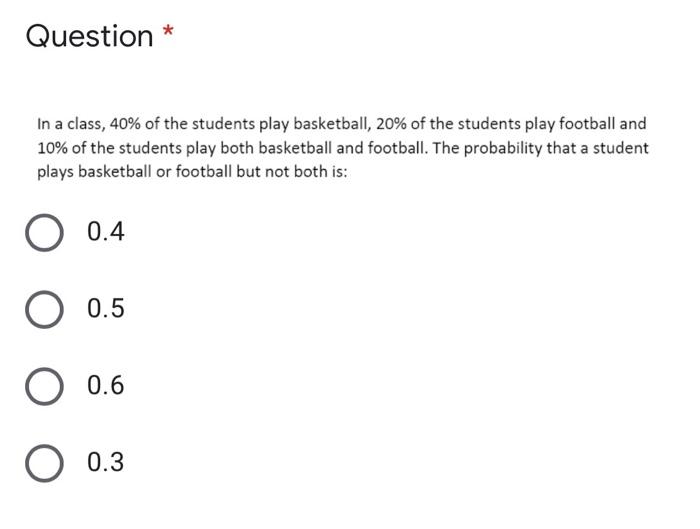Pick the 0.3 radio button circle
Screen dimensions: 700x529
point(44,463)
